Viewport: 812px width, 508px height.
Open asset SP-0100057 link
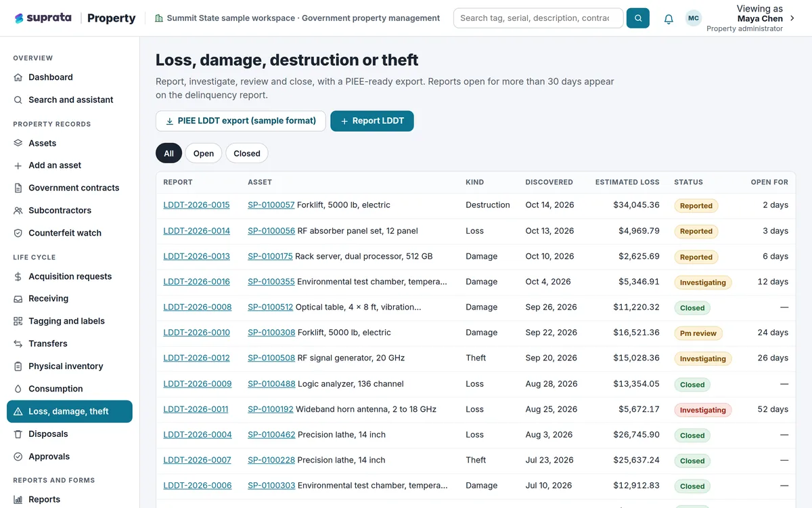coord(271,205)
